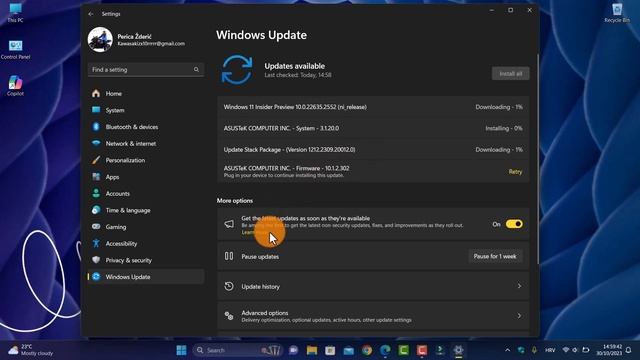Viewport: 640px width, 360px height.
Task: Click microphone tray icon
Action: [534, 350]
